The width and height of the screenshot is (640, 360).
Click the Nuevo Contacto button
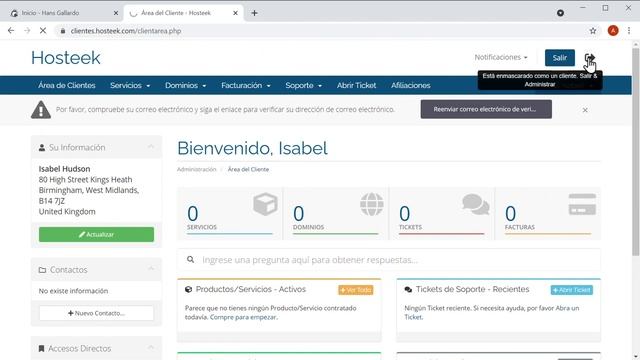coord(96,313)
